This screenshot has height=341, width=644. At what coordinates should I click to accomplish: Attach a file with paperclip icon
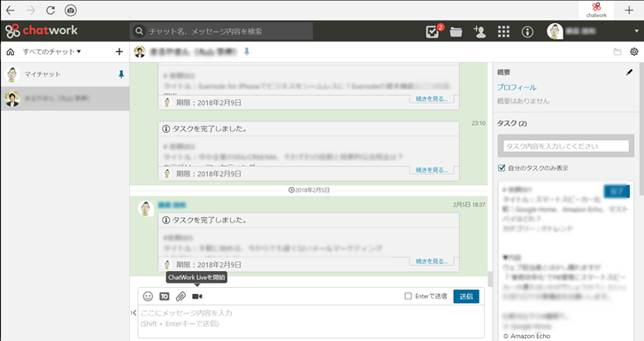180,296
